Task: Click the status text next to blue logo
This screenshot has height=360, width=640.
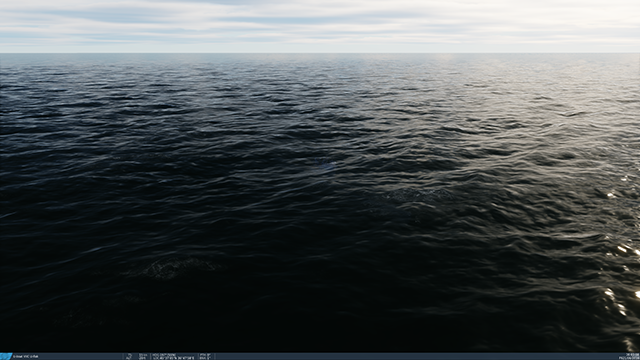Action: (x=25, y=357)
